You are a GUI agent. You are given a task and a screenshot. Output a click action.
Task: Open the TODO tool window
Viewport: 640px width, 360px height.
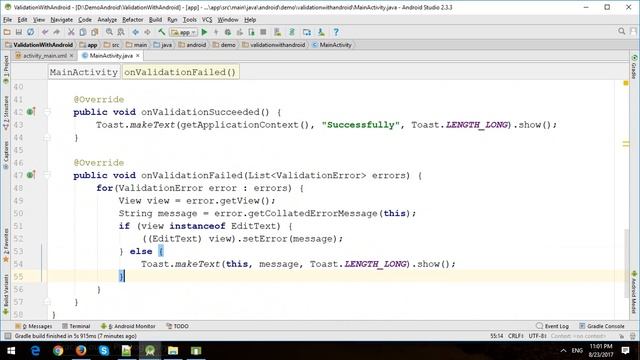(178, 326)
